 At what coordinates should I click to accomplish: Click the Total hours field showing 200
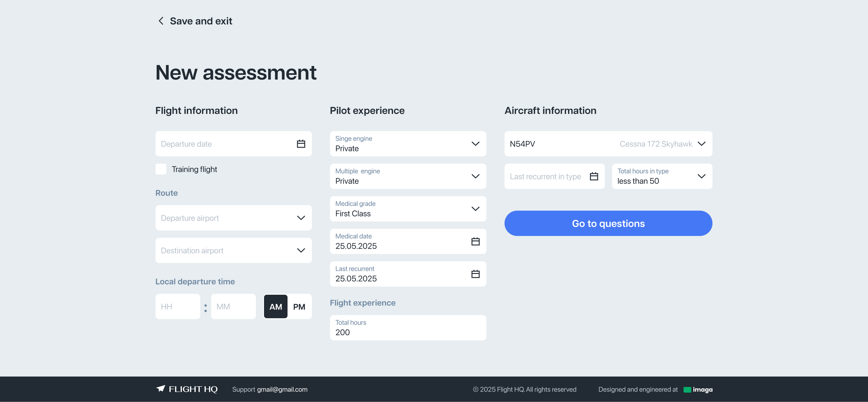point(408,328)
